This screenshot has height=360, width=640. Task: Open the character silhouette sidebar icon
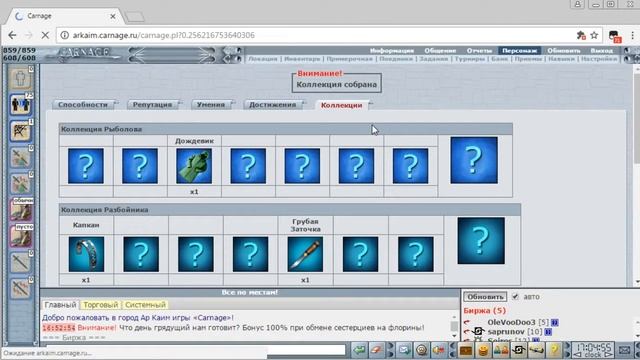click(20, 78)
